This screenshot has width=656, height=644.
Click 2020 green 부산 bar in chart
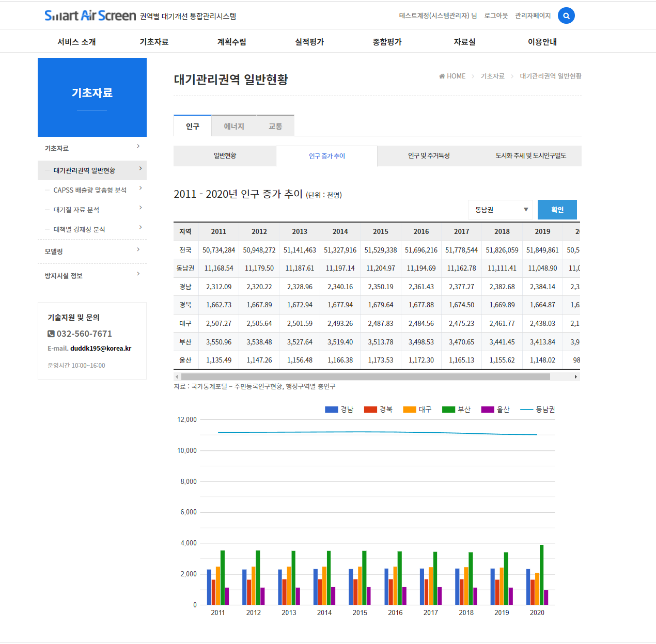(541, 575)
